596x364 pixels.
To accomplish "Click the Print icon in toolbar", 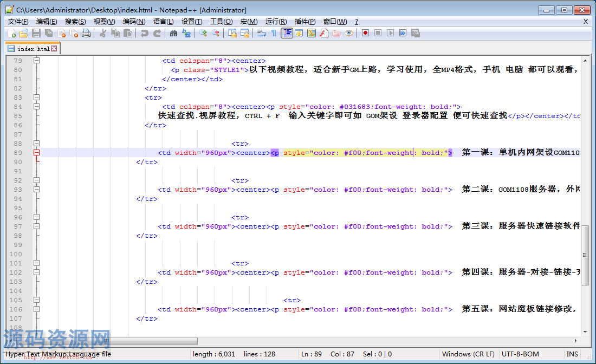I will pyautogui.click(x=86, y=33).
